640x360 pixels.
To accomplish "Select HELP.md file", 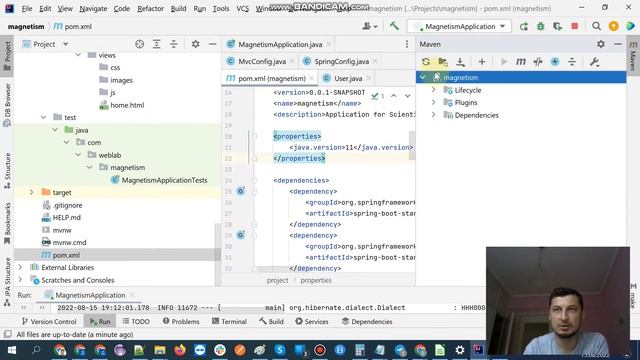I will (67, 218).
